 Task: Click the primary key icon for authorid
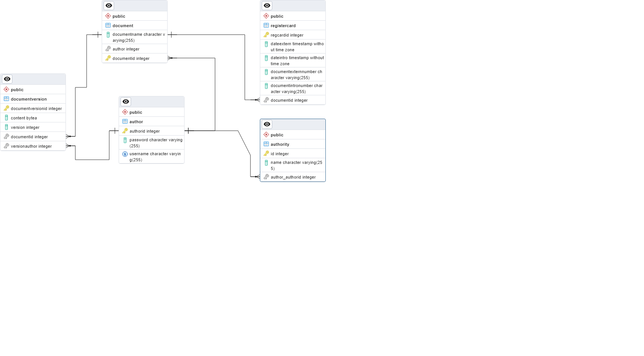(125, 131)
